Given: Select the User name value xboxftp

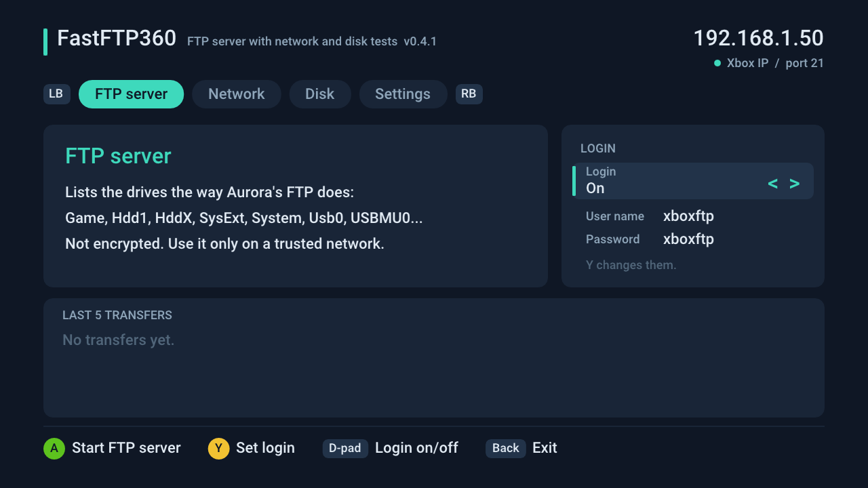Looking at the screenshot, I should pos(688,217).
